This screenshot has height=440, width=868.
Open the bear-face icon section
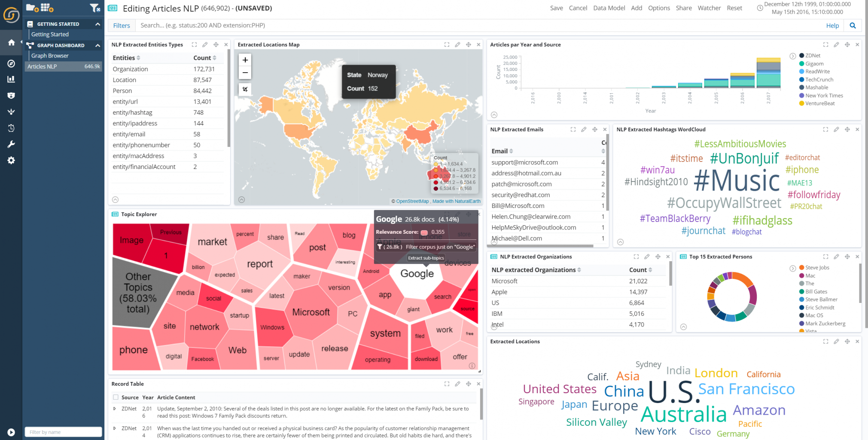pos(11,95)
